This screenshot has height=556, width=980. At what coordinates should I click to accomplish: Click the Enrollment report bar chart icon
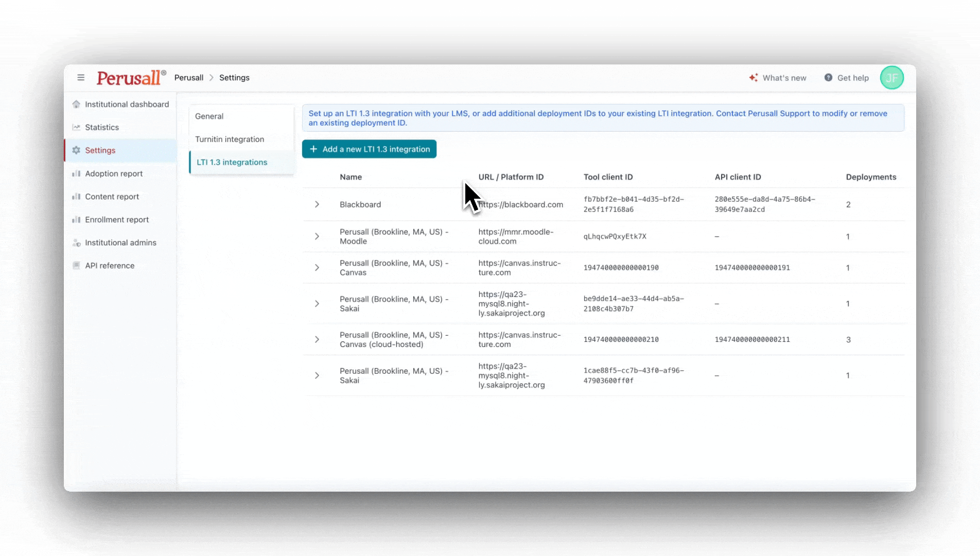(x=76, y=220)
